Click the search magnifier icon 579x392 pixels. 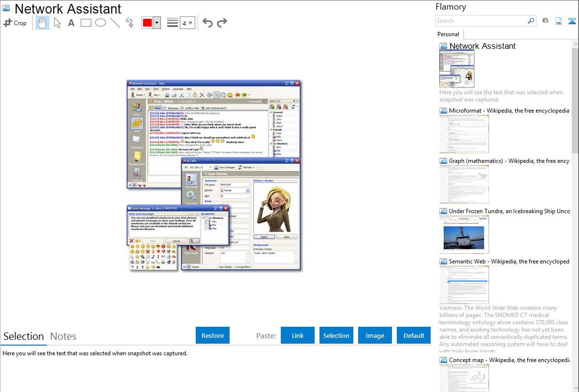(x=531, y=21)
